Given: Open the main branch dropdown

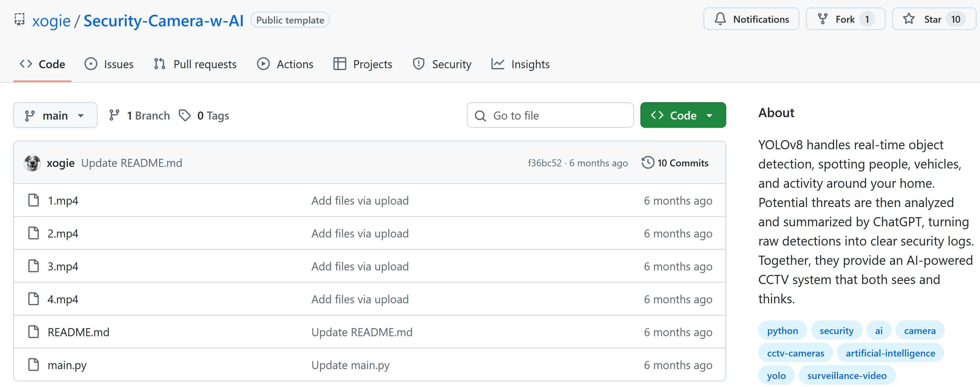Looking at the screenshot, I should tap(55, 115).
